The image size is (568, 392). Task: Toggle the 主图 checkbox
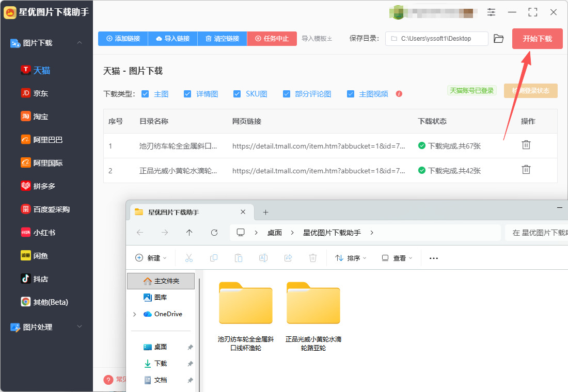[x=145, y=94]
